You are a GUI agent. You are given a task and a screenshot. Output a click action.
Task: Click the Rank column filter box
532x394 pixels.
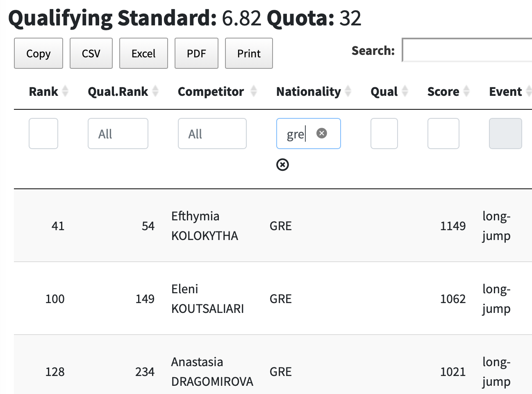coord(43,134)
